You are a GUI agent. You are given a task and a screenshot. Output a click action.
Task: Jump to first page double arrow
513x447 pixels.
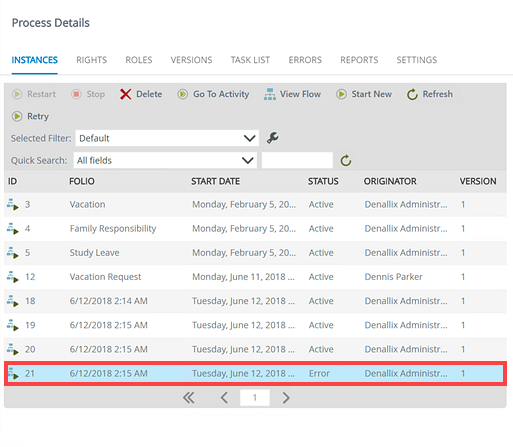tap(189, 398)
